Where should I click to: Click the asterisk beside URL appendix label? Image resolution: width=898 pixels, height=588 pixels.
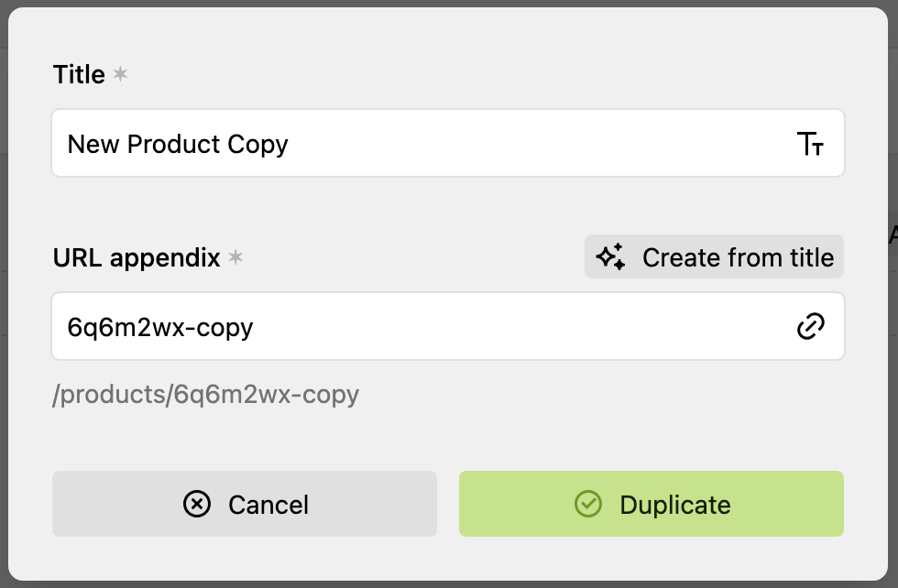(235, 257)
